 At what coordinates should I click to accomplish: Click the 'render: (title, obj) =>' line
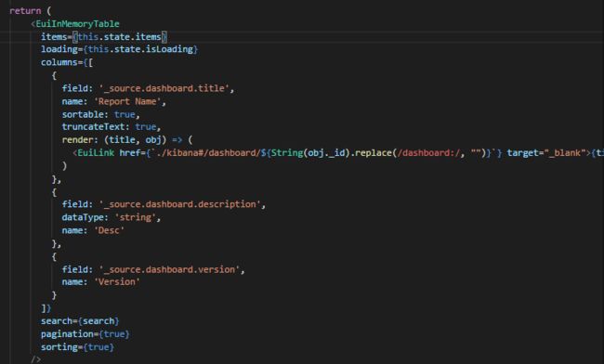pos(127,140)
